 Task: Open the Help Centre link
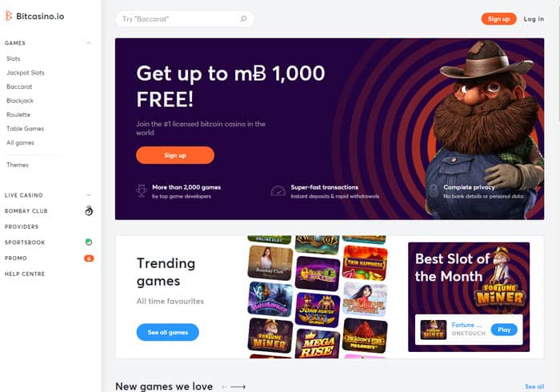coord(25,274)
